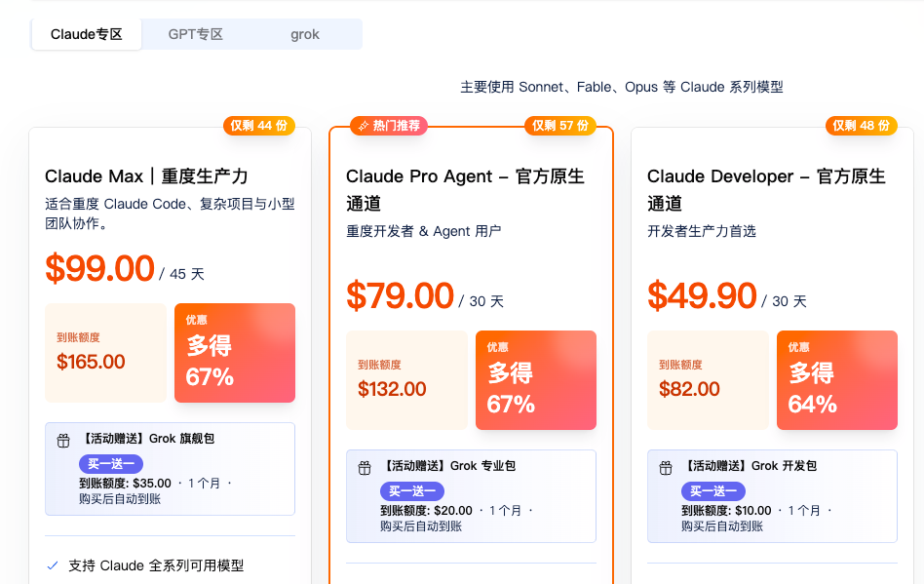
Task: Click the gift icon beside Grok 开发包
Action: point(666,468)
